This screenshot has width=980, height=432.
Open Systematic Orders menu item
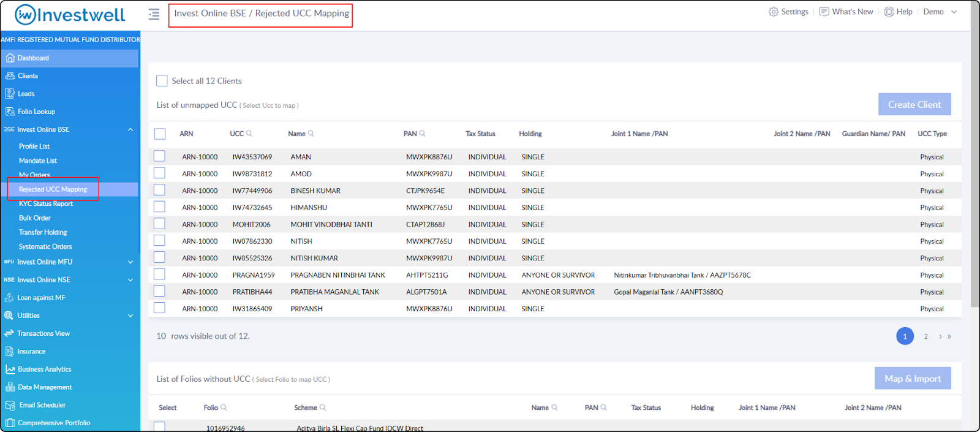[x=45, y=246]
